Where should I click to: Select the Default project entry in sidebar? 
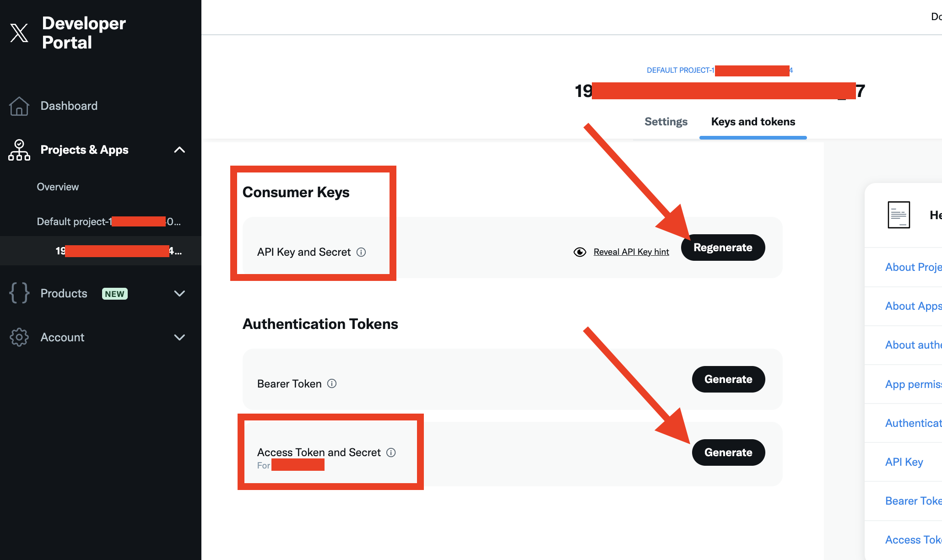pos(109,221)
